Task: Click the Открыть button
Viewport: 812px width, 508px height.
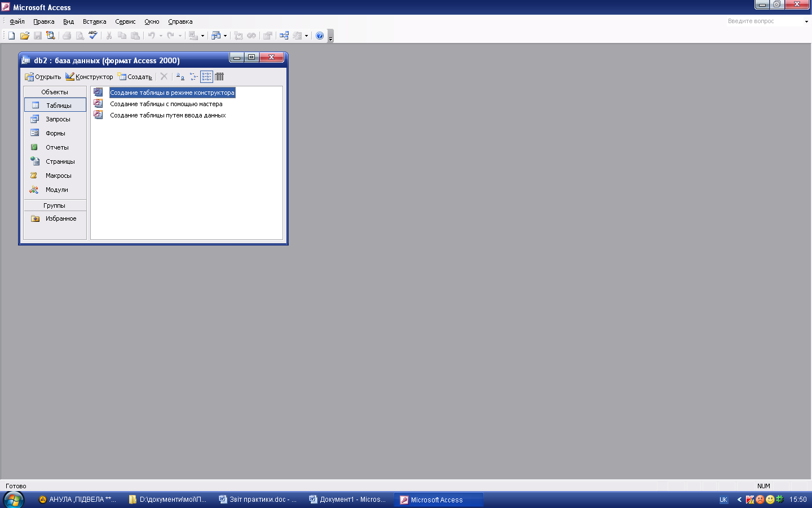Action: (x=43, y=76)
